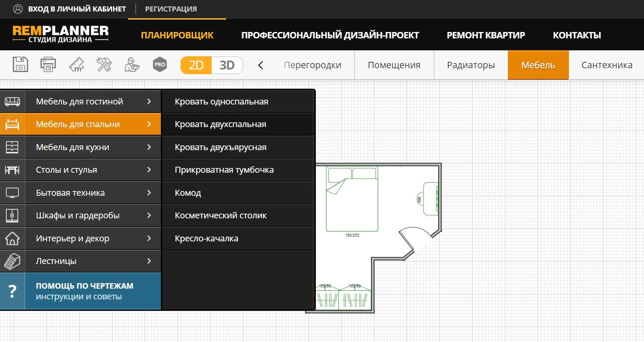Click the sofa living room icon
This screenshot has height=342, width=644.
coord(12,101)
